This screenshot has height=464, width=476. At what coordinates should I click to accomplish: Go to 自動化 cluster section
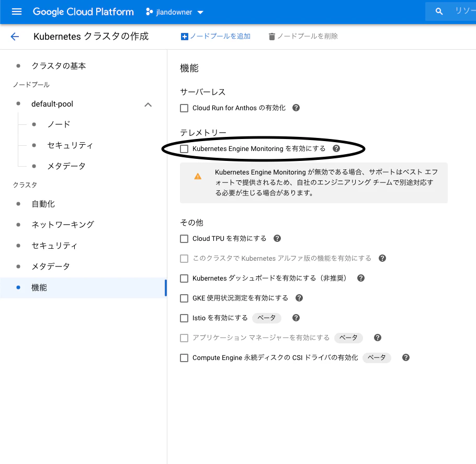tap(43, 204)
